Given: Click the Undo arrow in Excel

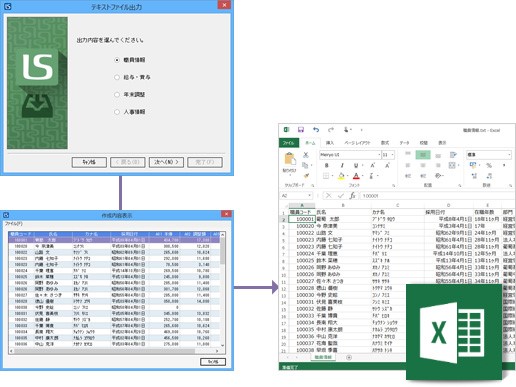Looking at the screenshot, I should [x=316, y=130].
